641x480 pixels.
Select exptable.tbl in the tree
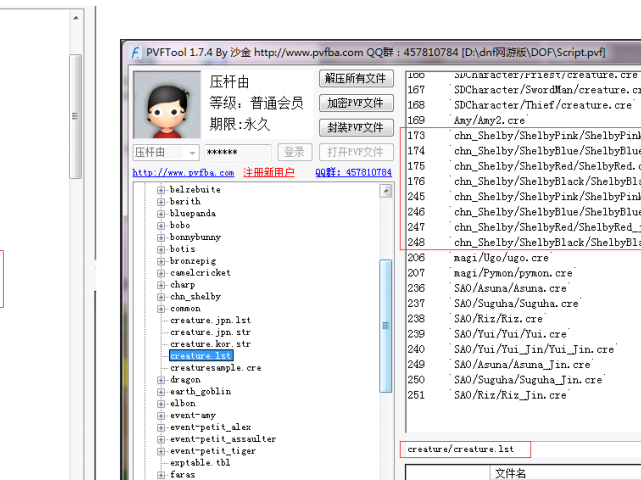coord(200,463)
